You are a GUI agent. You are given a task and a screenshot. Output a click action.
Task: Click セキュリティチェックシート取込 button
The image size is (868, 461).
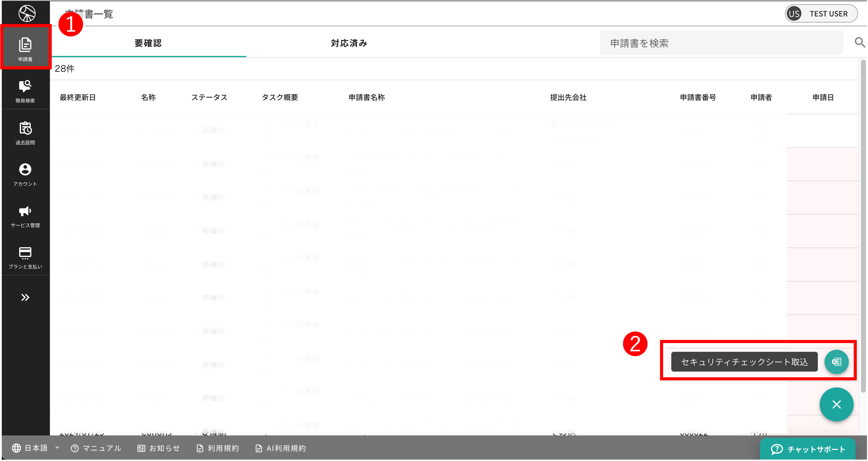point(744,362)
